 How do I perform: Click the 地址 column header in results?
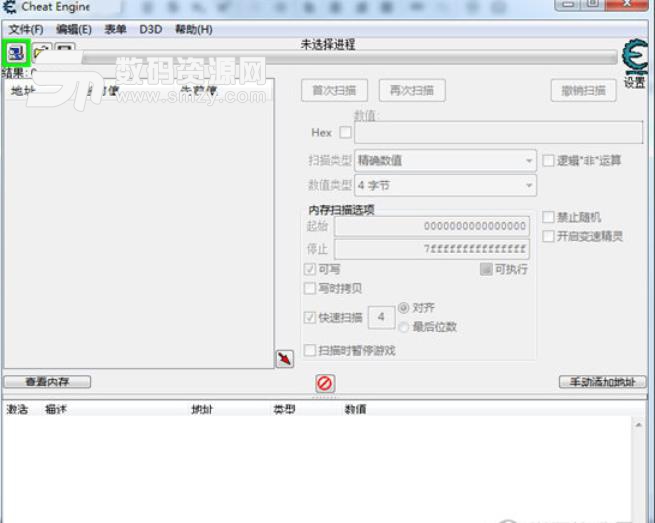[x=23, y=90]
